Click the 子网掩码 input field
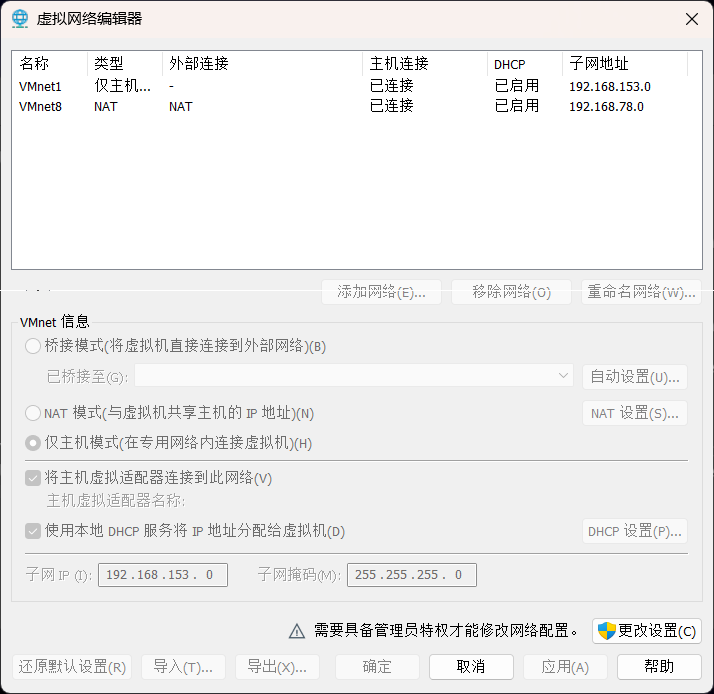The height and width of the screenshot is (694, 714). tap(412, 575)
